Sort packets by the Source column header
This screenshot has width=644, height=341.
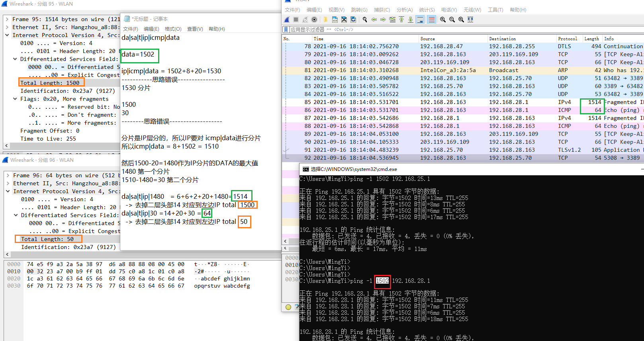click(x=427, y=39)
